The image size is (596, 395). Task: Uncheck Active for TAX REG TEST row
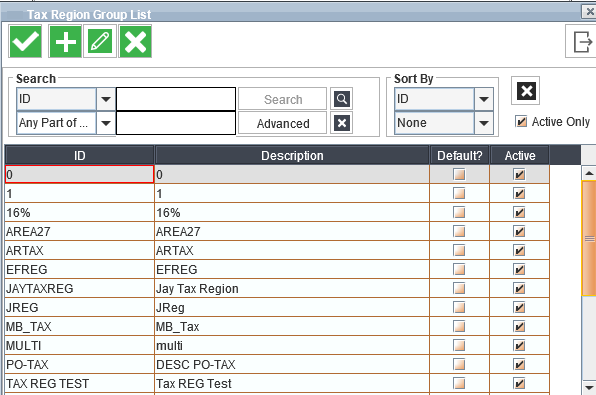click(x=519, y=383)
